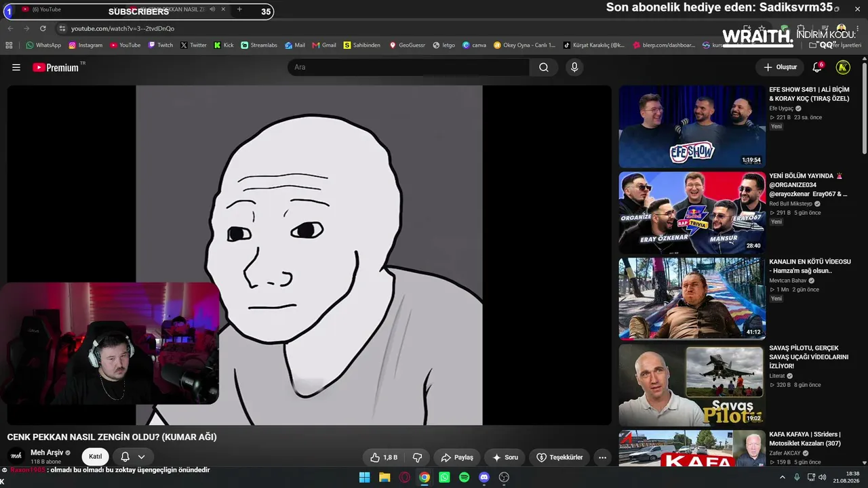
Task: Reload the page with the refresh icon
Action: [43, 28]
